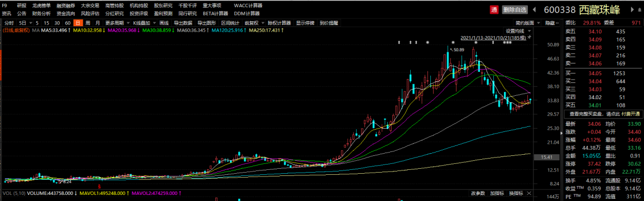644x201 pixels.
Task: Click 画线 drawing tool
Action: point(164,23)
